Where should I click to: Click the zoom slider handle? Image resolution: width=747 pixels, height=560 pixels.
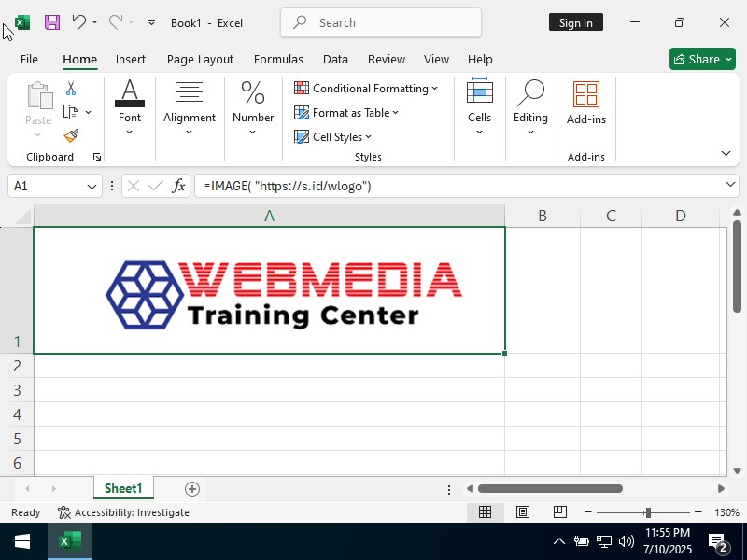(x=647, y=512)
